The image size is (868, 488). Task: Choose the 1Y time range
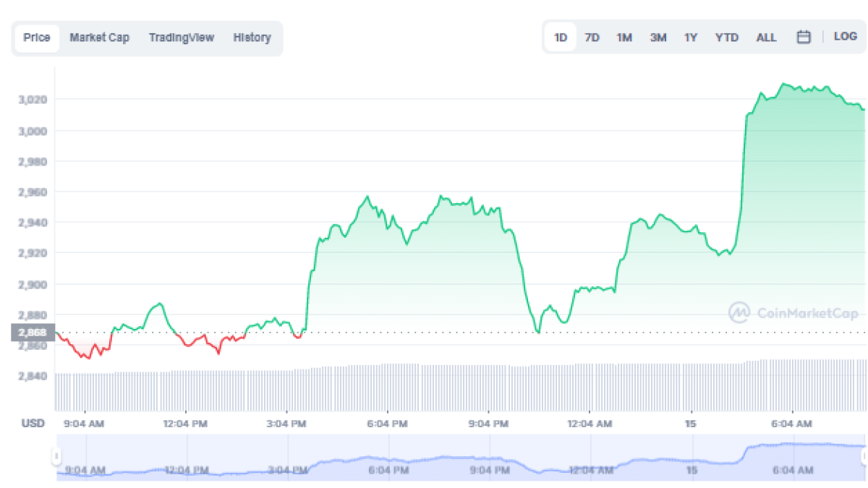coord(691,38)
